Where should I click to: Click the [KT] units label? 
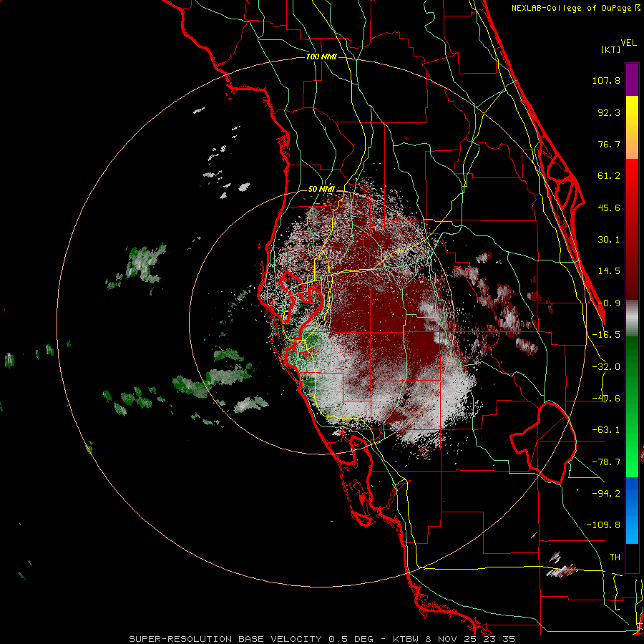click(611, 49)
